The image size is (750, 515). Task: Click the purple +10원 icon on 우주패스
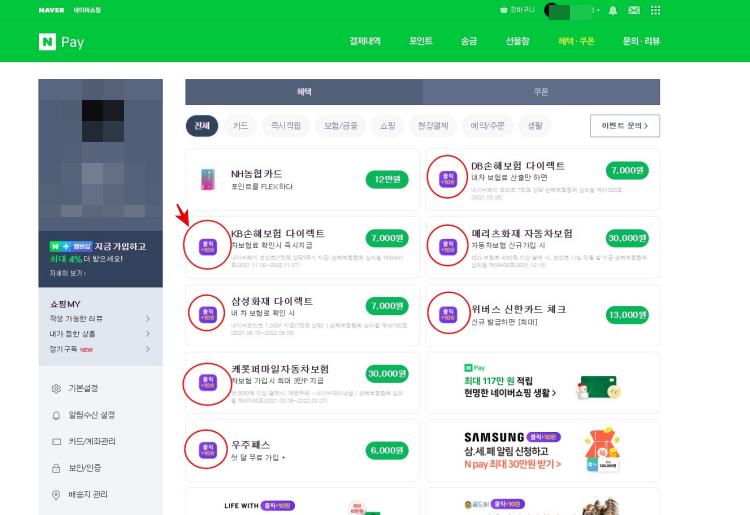tap(208, 450)
